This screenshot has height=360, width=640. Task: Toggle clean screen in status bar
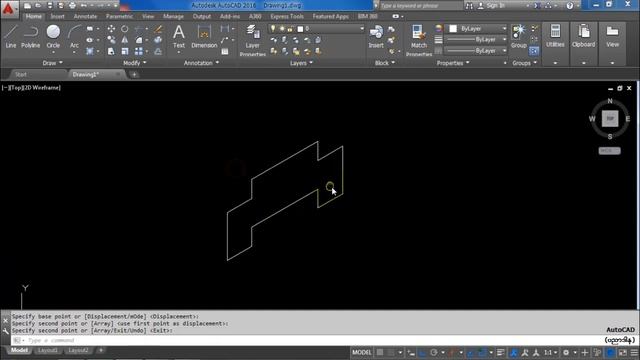coord(622,352)
